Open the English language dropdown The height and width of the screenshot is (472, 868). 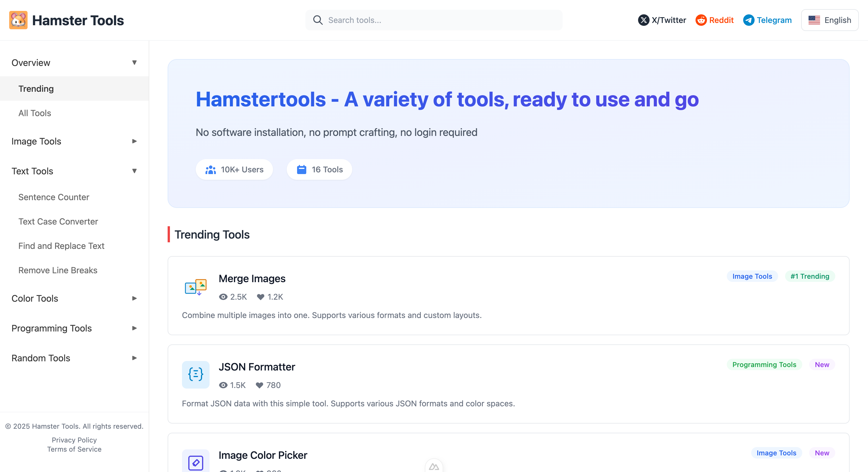point(830,20)
